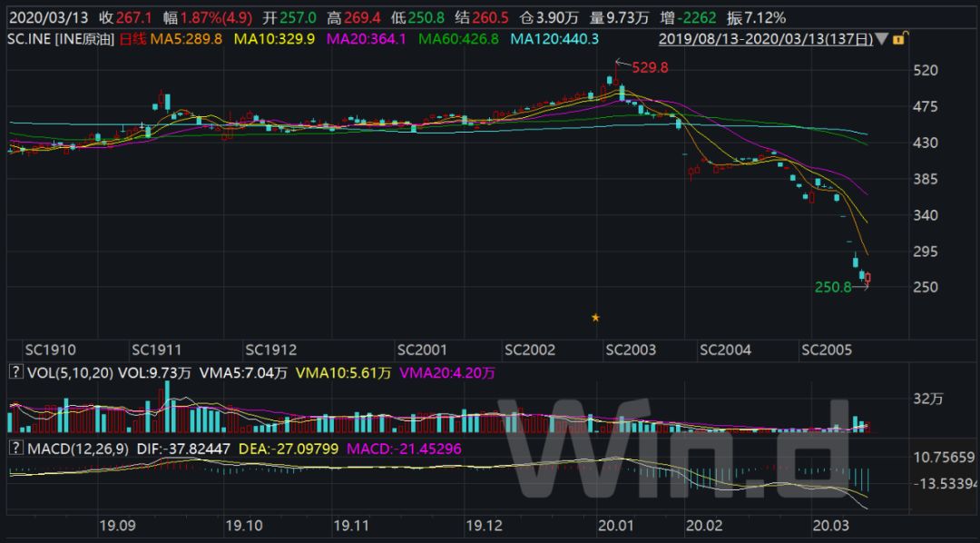Screen dimensions: 980x543
Task: Click the VOL(5,10,20) indicator title
Action: click(70, 373)
